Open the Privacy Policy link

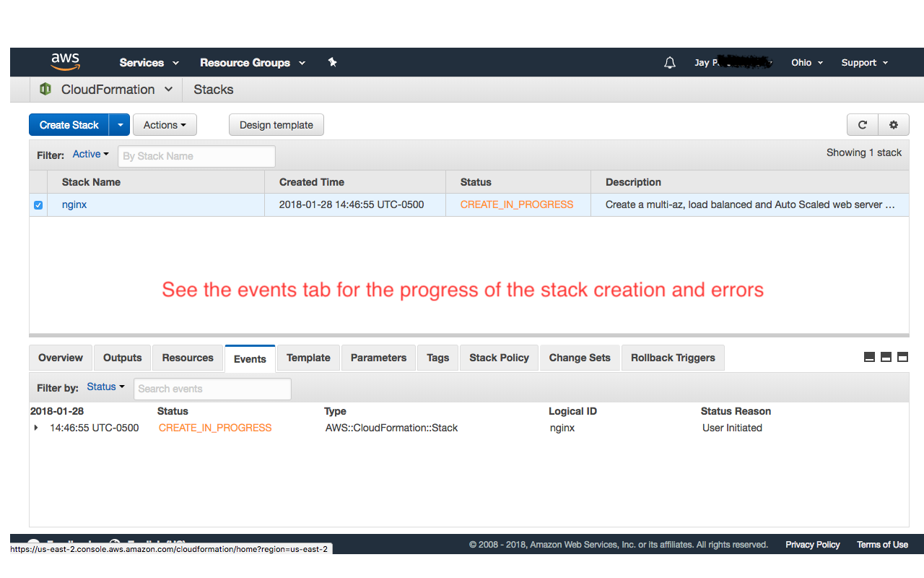click(x=813, y=545)
